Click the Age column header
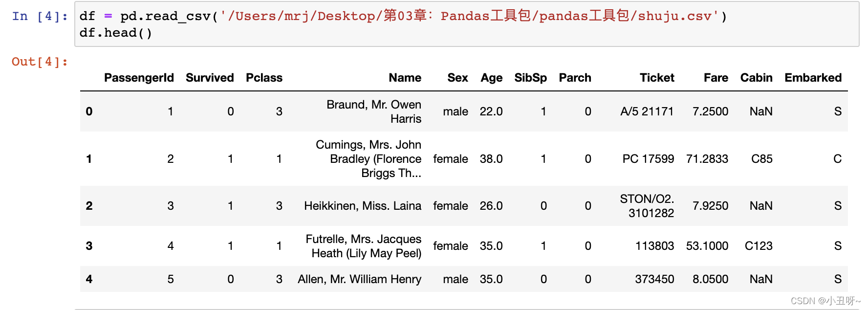 (492, 78)
